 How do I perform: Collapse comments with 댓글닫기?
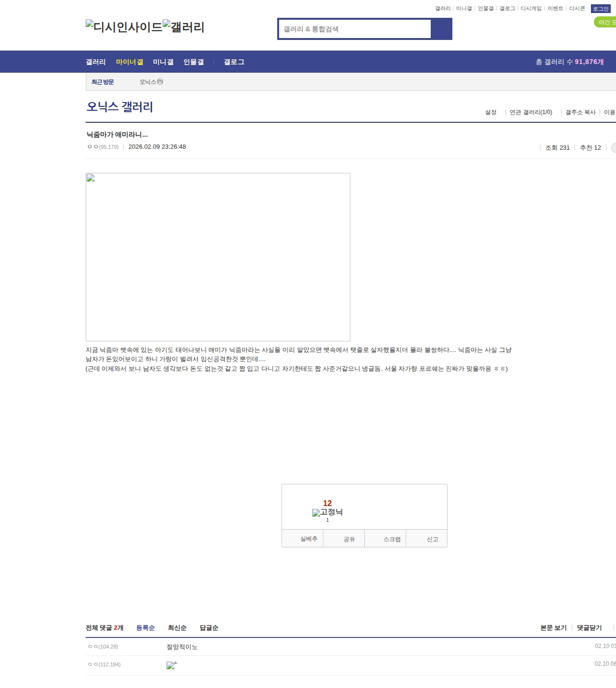tap(589, 628)
